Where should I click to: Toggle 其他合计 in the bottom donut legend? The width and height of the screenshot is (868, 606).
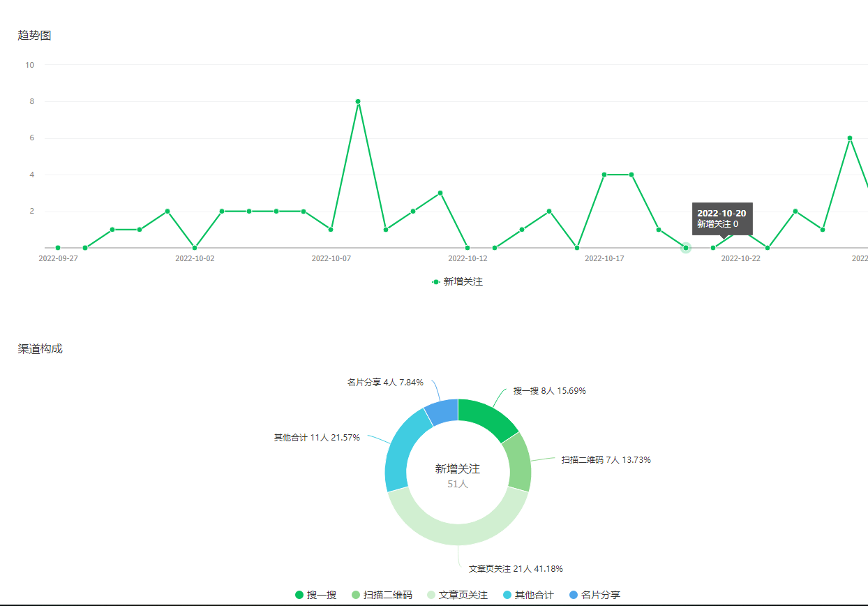pos(528,595)
